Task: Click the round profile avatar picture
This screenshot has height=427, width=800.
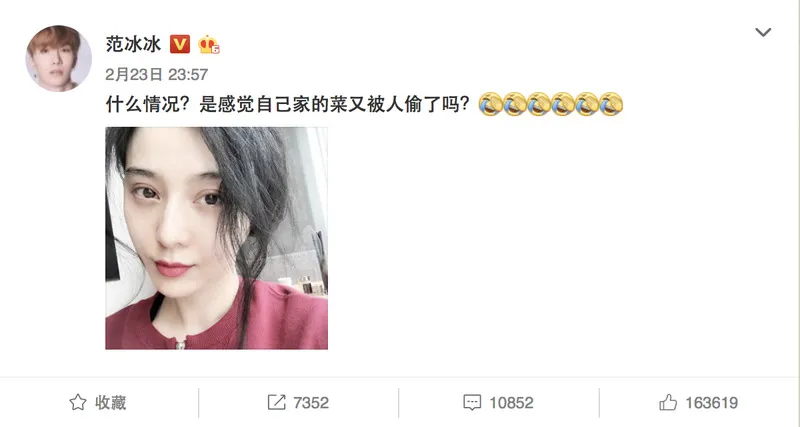Action: (59, 59)
